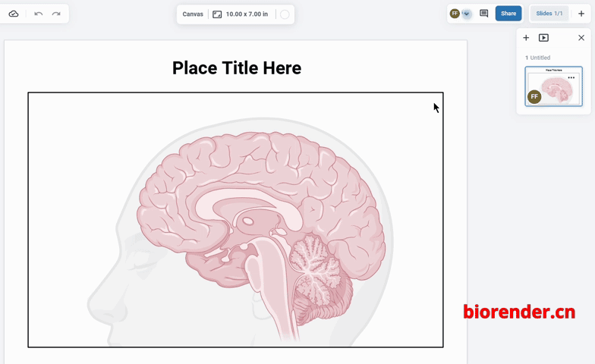Click the FF user avatar in top bar

point(455,14)
